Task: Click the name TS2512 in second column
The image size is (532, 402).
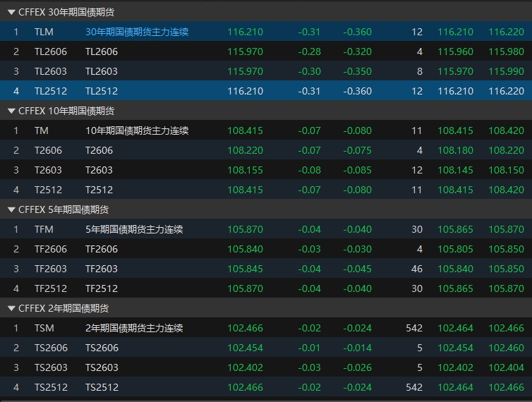Action: pos(102,387)
